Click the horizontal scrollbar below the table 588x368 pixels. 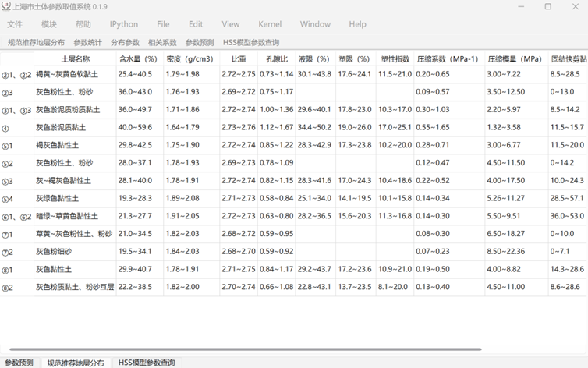234,349
